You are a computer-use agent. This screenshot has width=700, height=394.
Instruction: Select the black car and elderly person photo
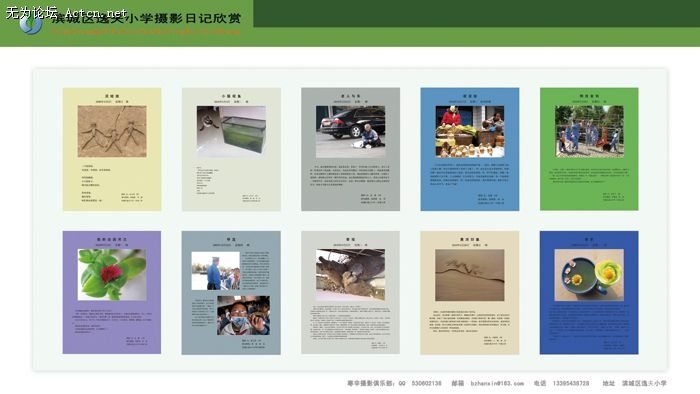350,131
